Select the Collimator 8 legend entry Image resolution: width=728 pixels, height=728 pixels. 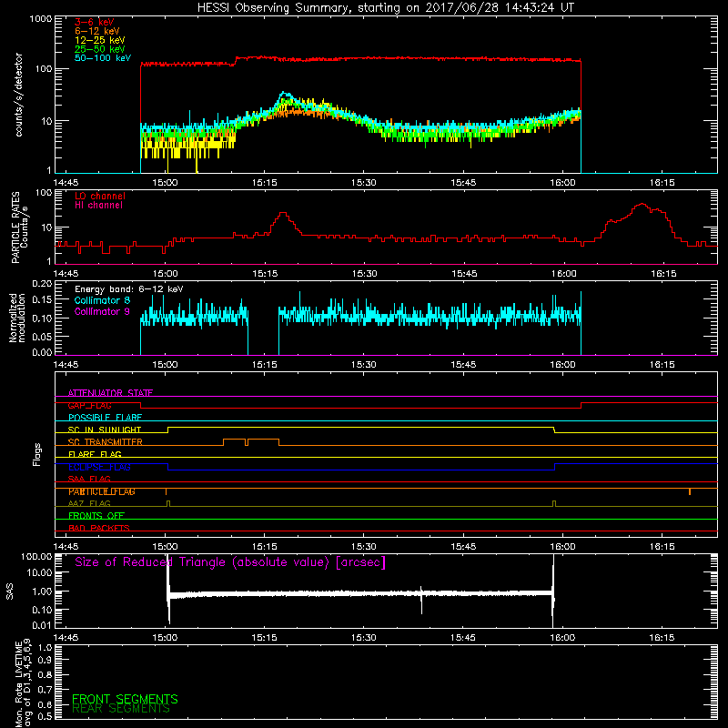(x=102, y=300)
